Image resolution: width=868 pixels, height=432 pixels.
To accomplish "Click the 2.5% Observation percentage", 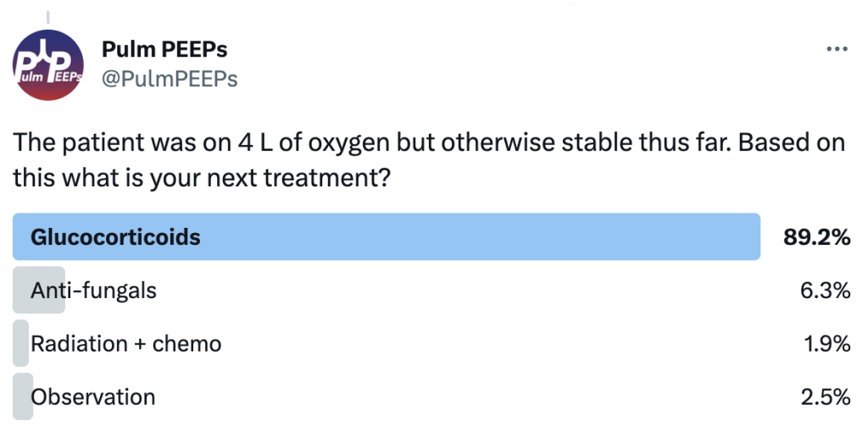I will (x=826, y=397).
